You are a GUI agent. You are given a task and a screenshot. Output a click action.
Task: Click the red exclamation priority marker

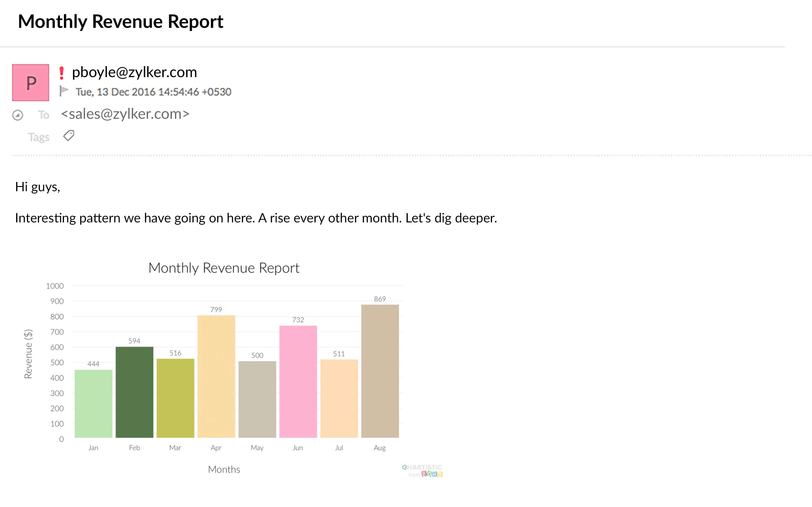61,73
